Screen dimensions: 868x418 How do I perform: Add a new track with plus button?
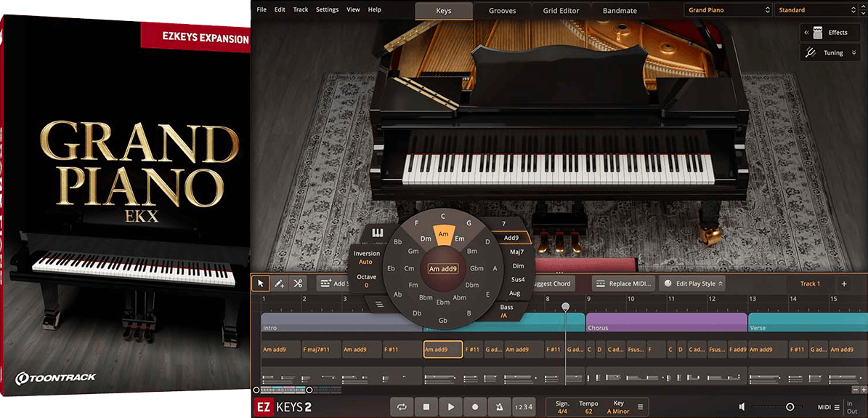tap(843, 284)
